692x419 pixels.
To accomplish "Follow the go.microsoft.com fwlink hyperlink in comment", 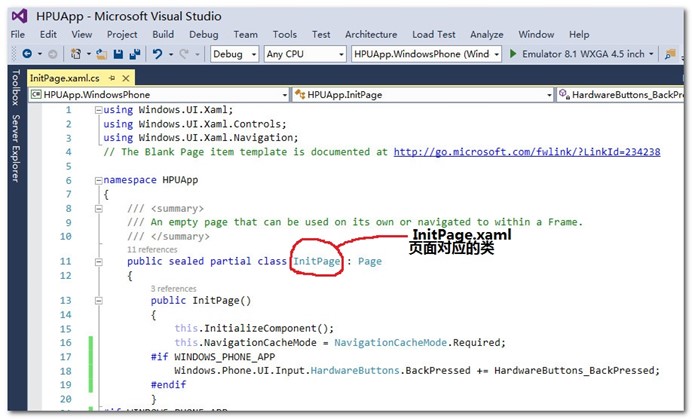I will [x=527, y=152].
